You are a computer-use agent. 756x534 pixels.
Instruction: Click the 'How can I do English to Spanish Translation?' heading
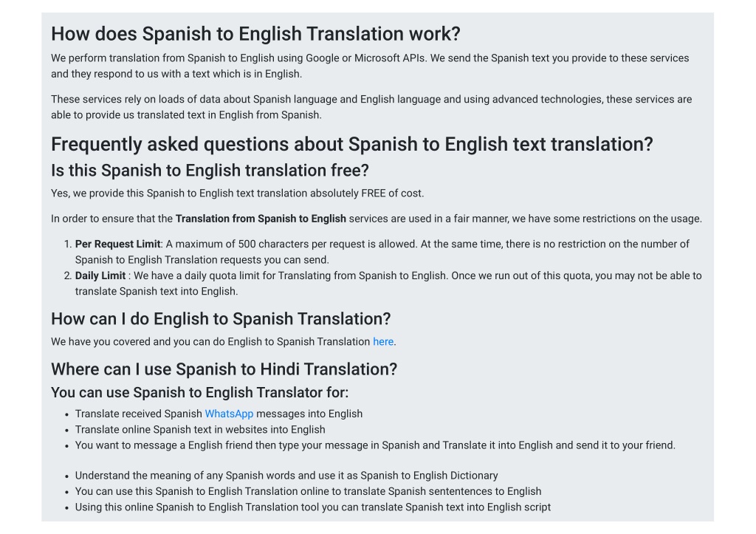click(x=221, y=319)
